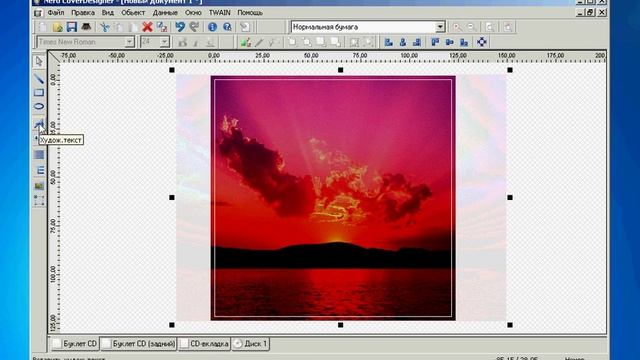Open the paper type dropdown arrow

440,27
